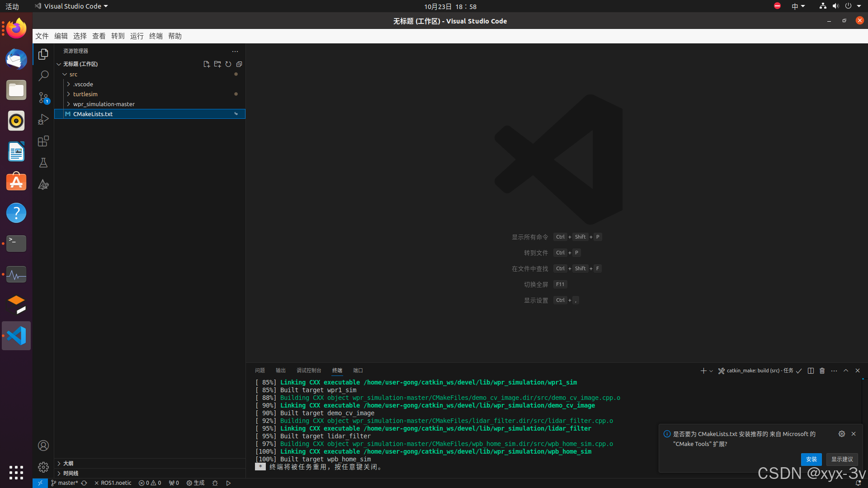Add a new terminal with plus icon
Screen dimensions: 868x488
pos(703,371)
